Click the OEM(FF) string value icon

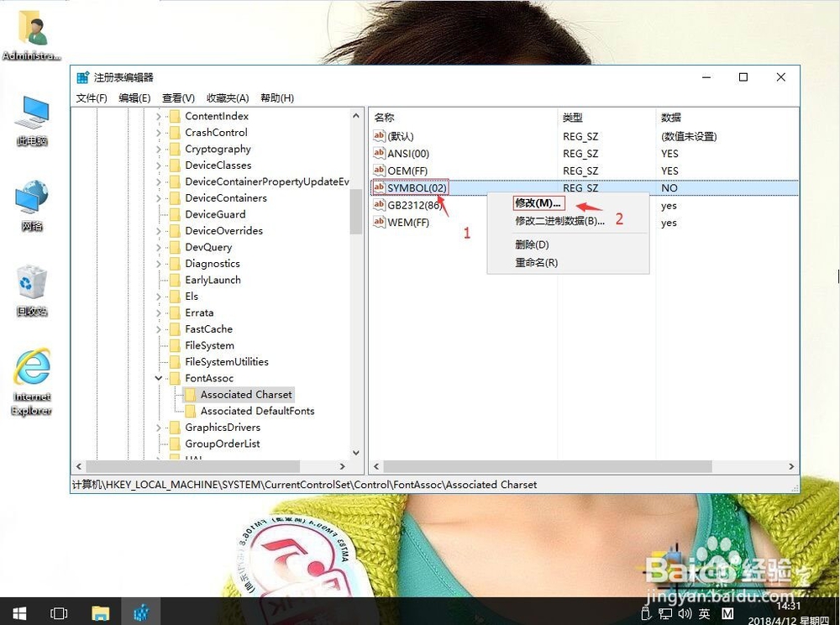(x=380, y=171)
